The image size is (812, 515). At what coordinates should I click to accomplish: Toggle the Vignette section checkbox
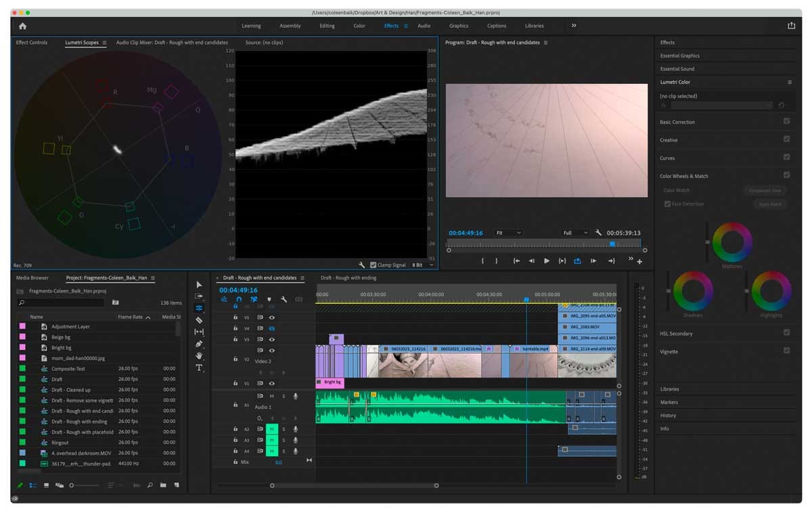(x=786, y=351)
